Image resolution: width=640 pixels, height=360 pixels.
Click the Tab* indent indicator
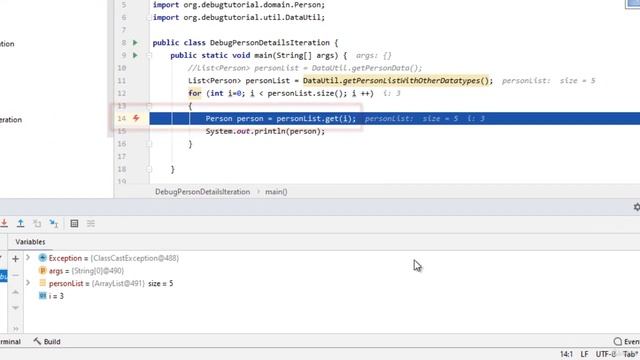click(x=631, y=354)
